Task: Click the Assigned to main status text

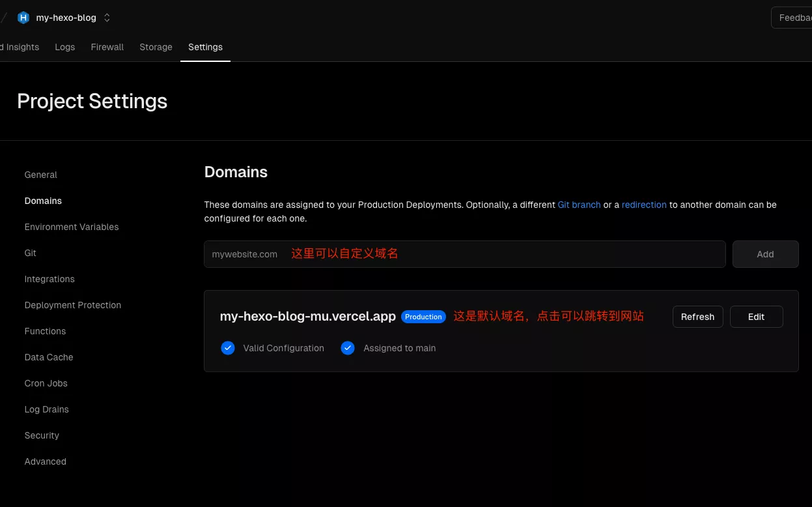Action: point(400,348)
